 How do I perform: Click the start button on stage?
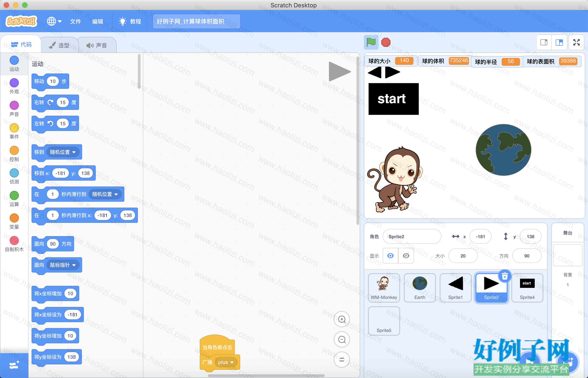tap(393, 99)
